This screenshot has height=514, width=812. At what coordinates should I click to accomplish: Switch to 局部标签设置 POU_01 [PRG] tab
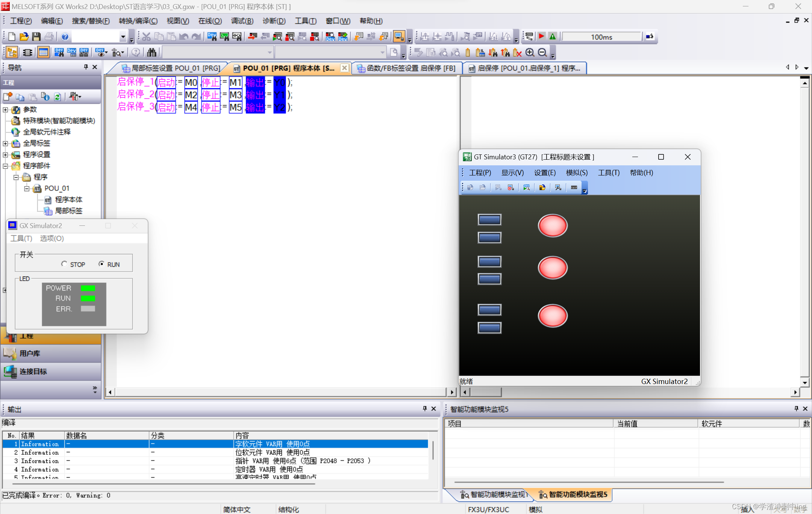click(x=171, y=68)
